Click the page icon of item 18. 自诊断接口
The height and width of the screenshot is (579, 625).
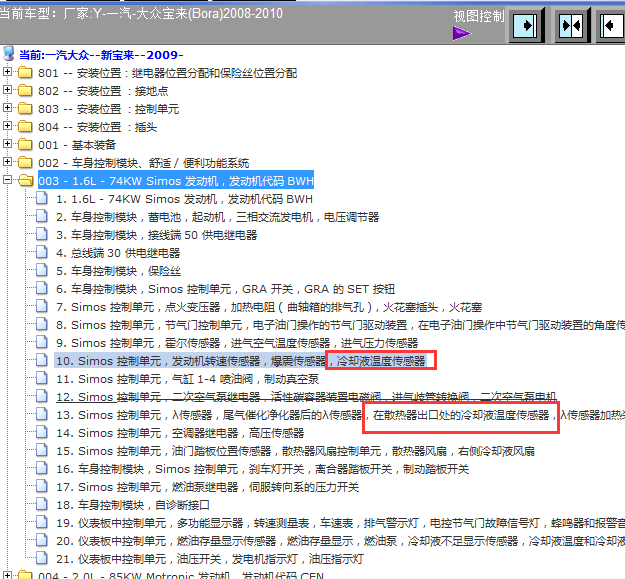click(42, 504)
